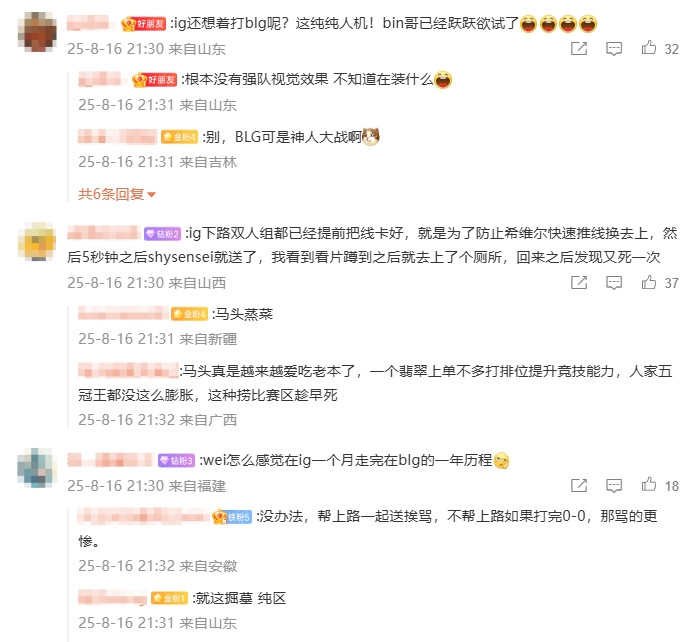693x642 pixels.
Task: Click the username before 马头蒸菜 reply
Action: [x=123, y=313]
